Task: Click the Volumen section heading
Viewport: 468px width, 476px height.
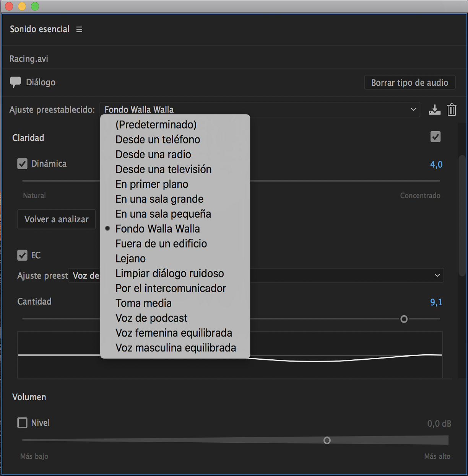Action: pyautogui.click(x=29, y=397)
